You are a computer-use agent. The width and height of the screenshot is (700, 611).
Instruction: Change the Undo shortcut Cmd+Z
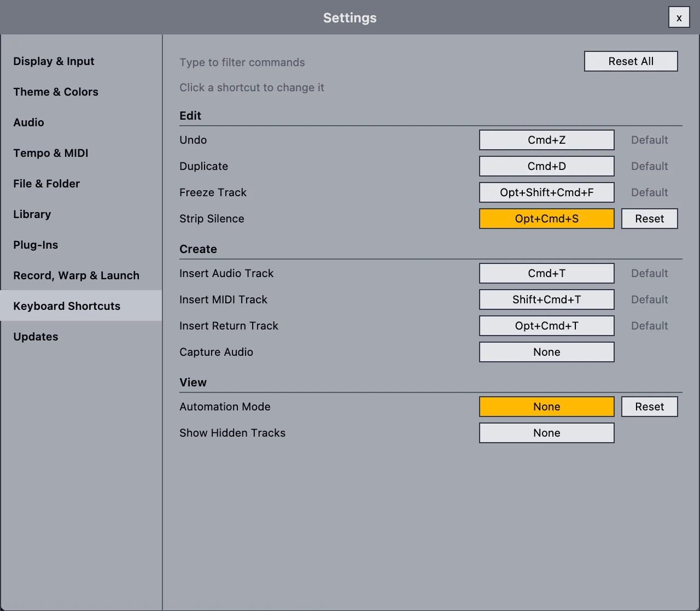(547, 140)
